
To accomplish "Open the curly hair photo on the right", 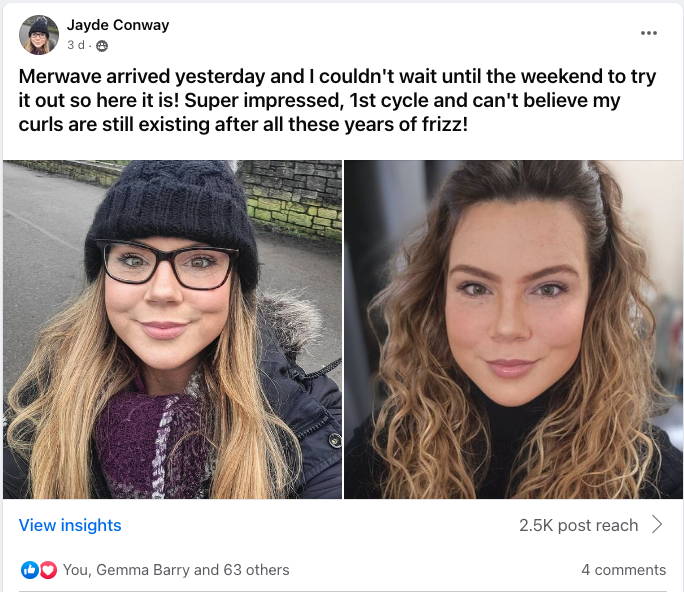I will click(513, 329).
